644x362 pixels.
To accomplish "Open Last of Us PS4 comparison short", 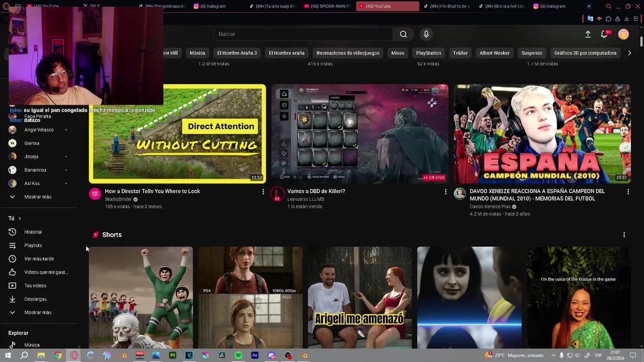I will click(250, 298).
